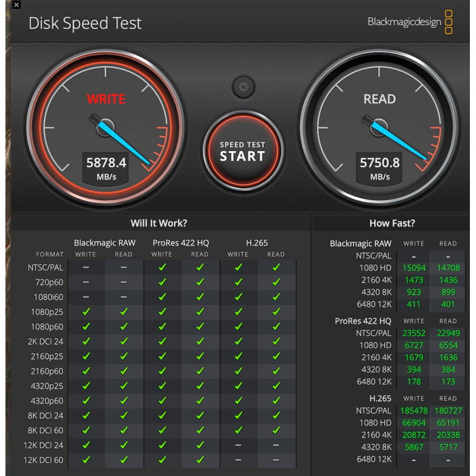The width and height of the screenshot is (476, 476).
Task: Select the 'Will It Work?' panel header
Action: point(158,223)
